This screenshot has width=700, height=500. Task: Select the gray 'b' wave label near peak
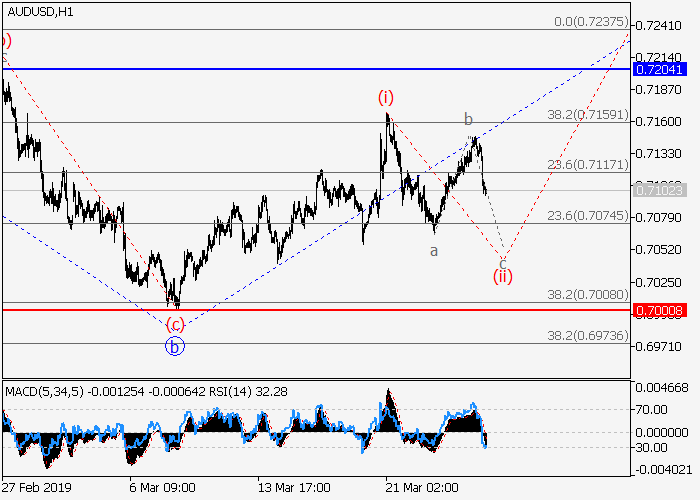tap(467, 120)
